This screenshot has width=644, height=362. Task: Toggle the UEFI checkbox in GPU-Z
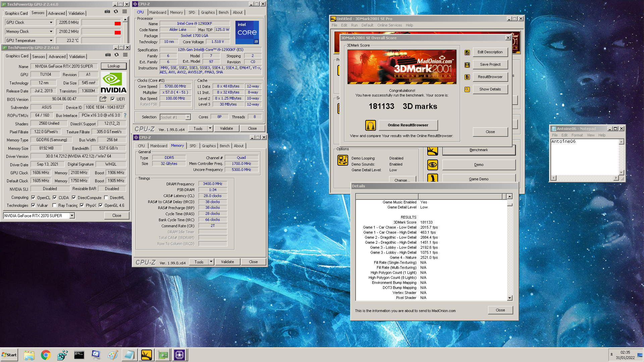click(113, 99)
